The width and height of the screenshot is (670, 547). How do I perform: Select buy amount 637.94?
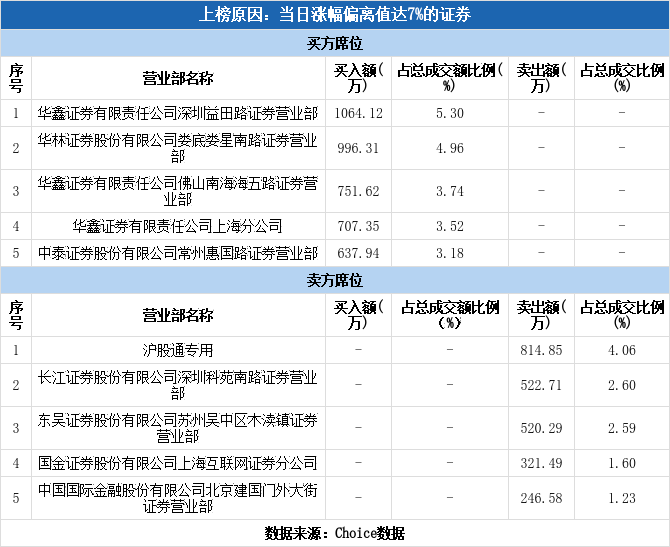pyautogui.click(x=358, y=253)
